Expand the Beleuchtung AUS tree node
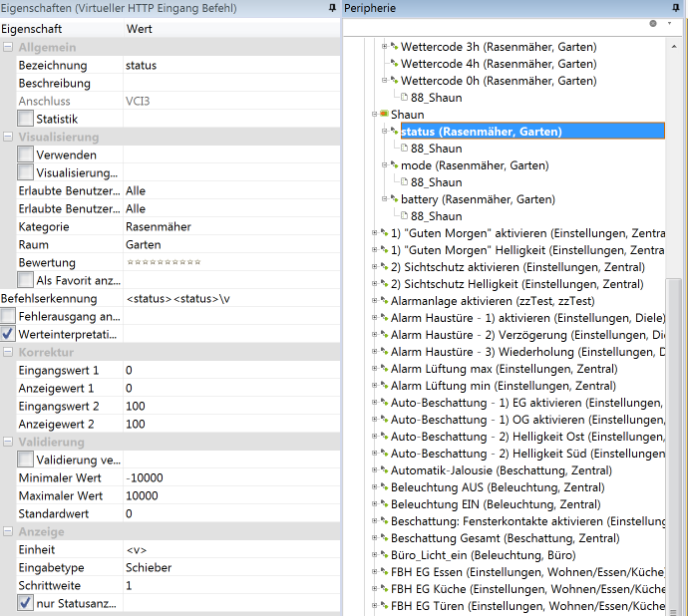The image size is (688, 616). pyautogui.click(x=374, y=487)
